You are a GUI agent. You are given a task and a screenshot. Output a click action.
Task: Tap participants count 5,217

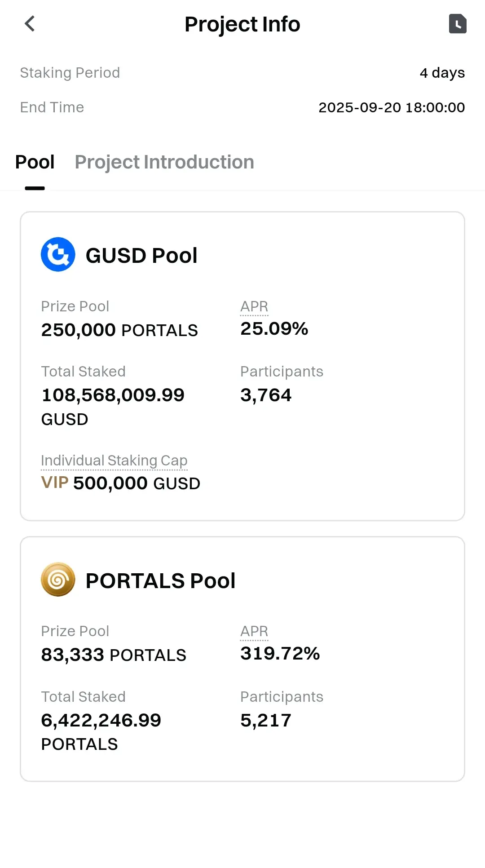coord(266,721)
